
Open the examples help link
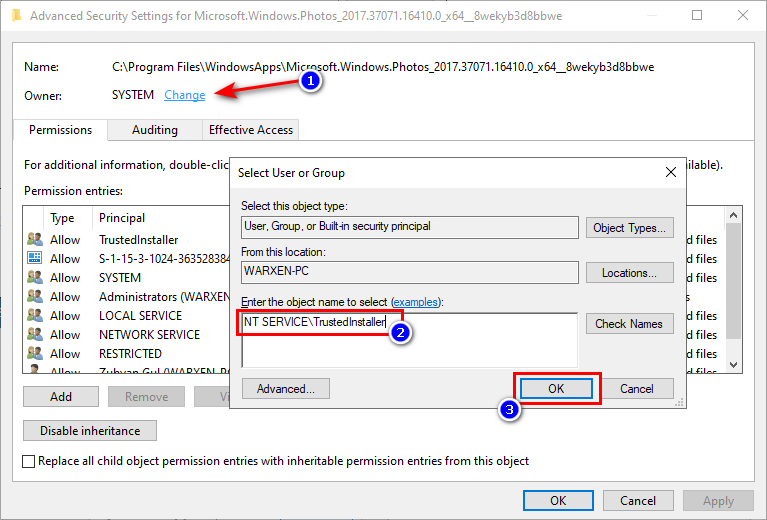(416, 302)
